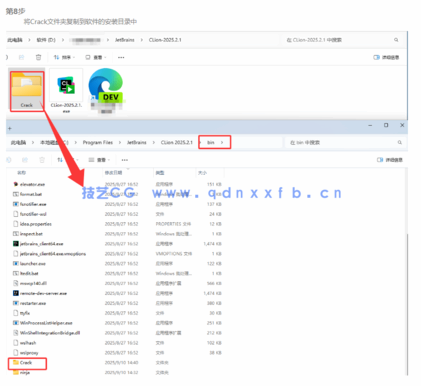
Task: Select the msvcp140.dll file icon
Action: click(15, 283)
